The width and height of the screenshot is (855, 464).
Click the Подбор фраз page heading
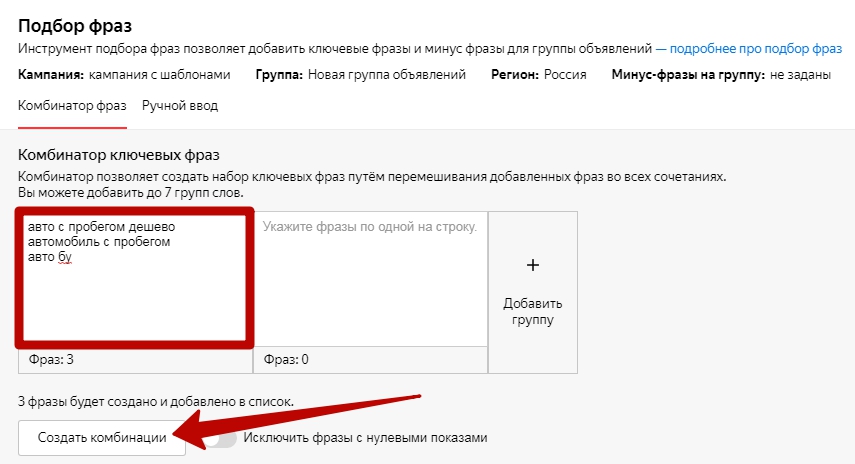[x=75, y=25]
